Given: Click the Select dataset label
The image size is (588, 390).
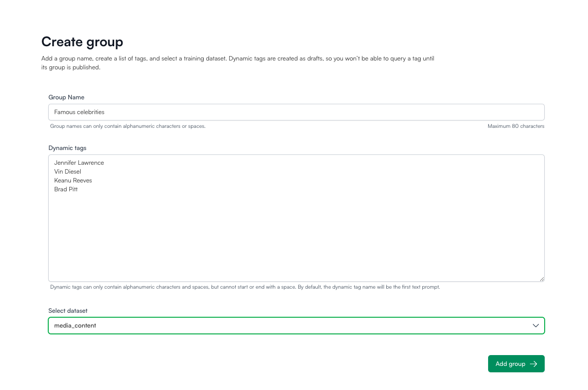Looking at the screenshot, I should [68, 310].
